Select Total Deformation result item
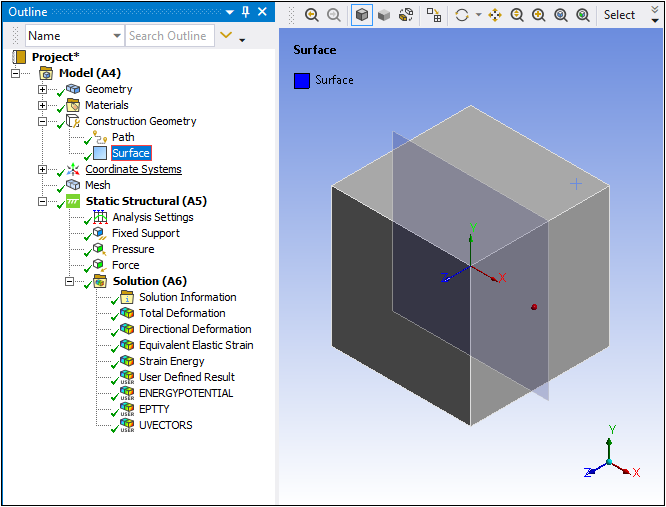 click(x=181, y=313)
